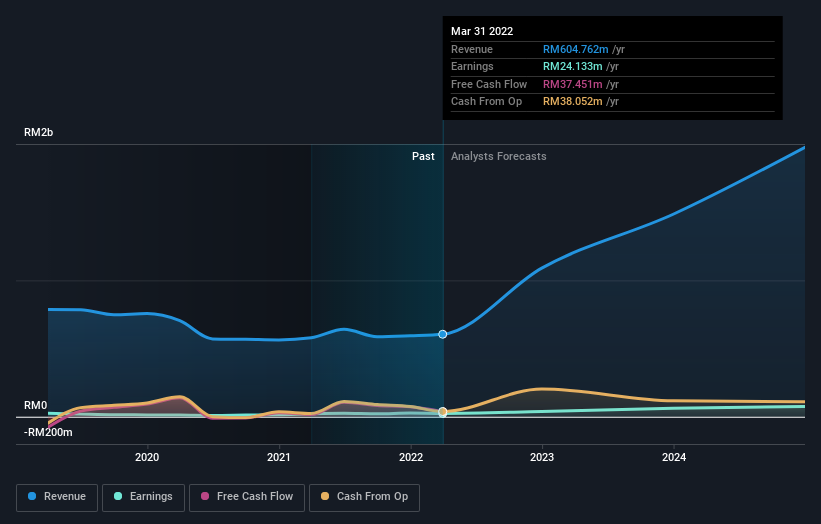Viewport: 821px width, 524px height.
Task: Click the Past label on chart
Action: tap(423, 156)
